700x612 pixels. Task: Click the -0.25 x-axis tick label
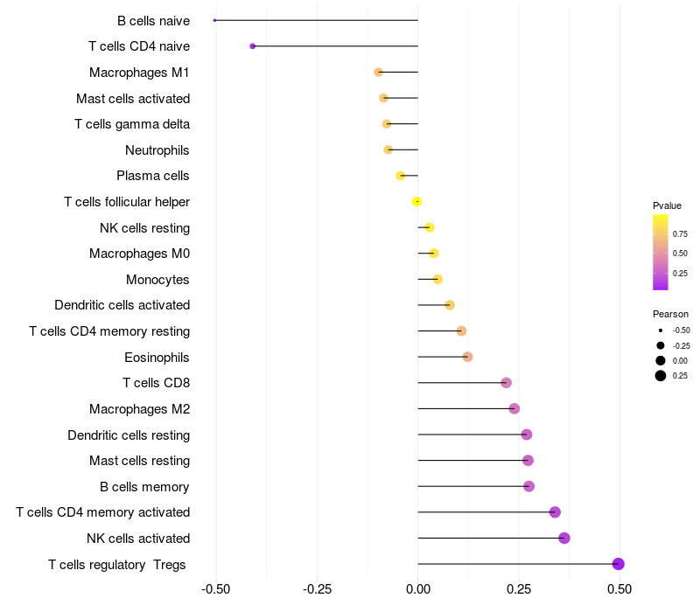point(317,588)
